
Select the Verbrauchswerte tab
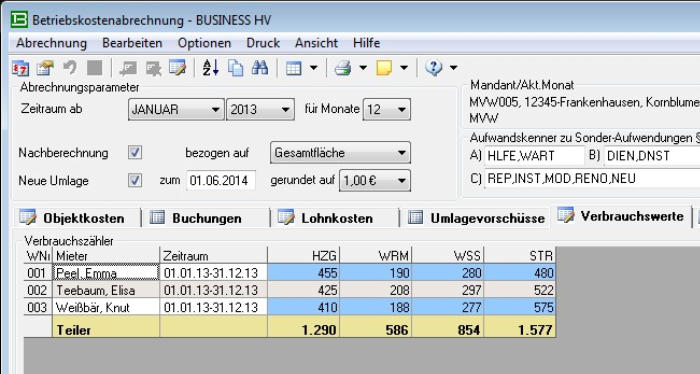point(621,216)
